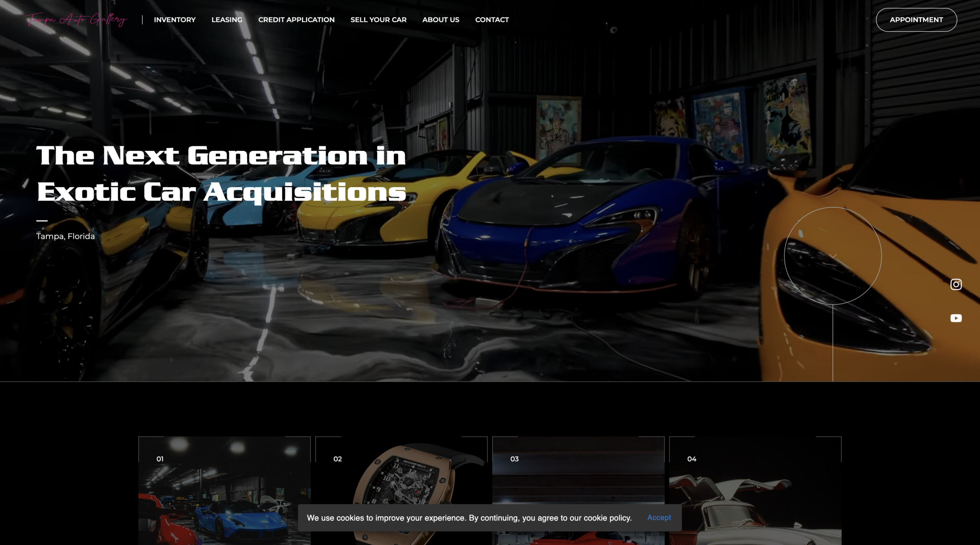
Task: Open the Instagram profile icon
Action: [956, 284]
